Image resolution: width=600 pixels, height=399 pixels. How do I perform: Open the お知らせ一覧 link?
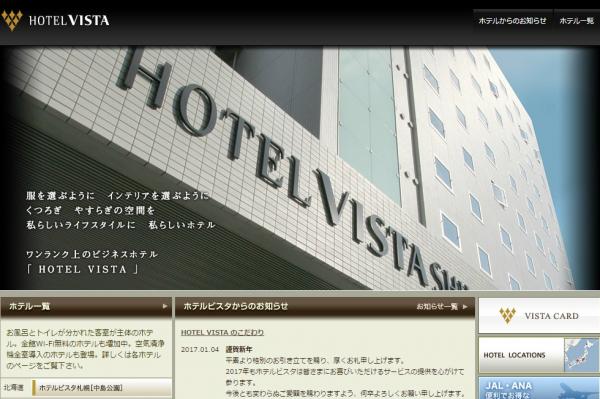pos(437,306)
